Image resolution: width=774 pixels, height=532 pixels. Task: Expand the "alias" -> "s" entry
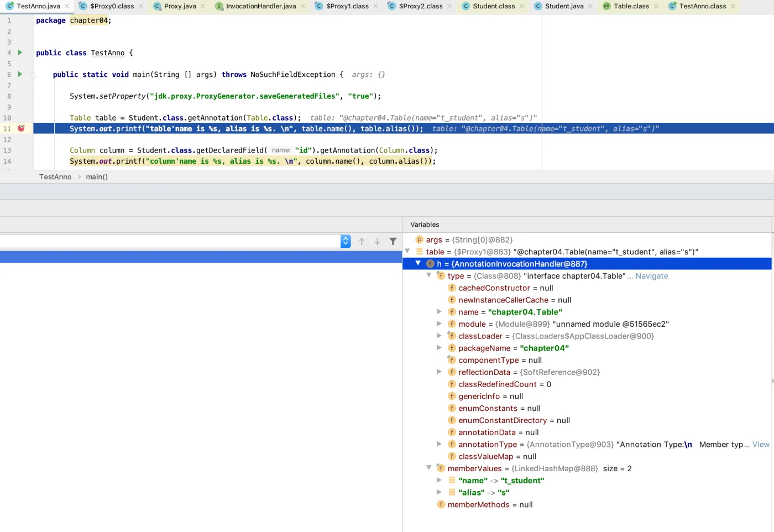pyautogui.click(x=439, y=492)
